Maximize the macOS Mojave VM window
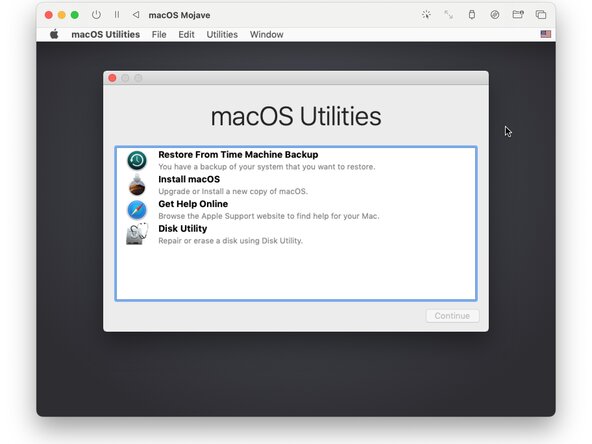Screen dimensions: 592x444 75,15
